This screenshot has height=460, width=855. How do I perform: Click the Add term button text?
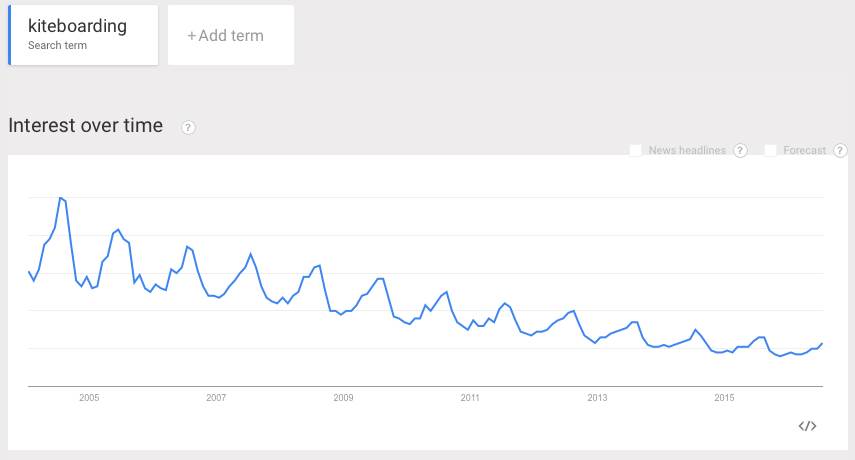(231, 36)
